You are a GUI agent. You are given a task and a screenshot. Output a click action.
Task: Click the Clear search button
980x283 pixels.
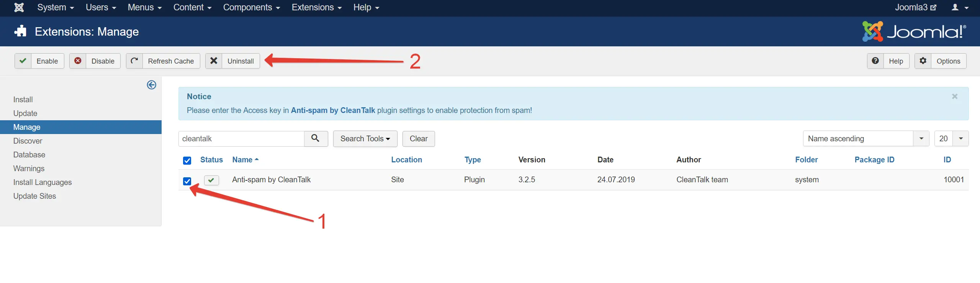pyautogui.click(x=419, y=139)
